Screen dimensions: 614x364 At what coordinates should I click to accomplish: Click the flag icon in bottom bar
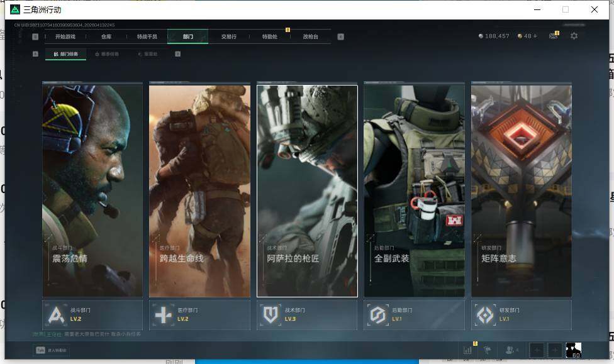click(x=487, y=350)
